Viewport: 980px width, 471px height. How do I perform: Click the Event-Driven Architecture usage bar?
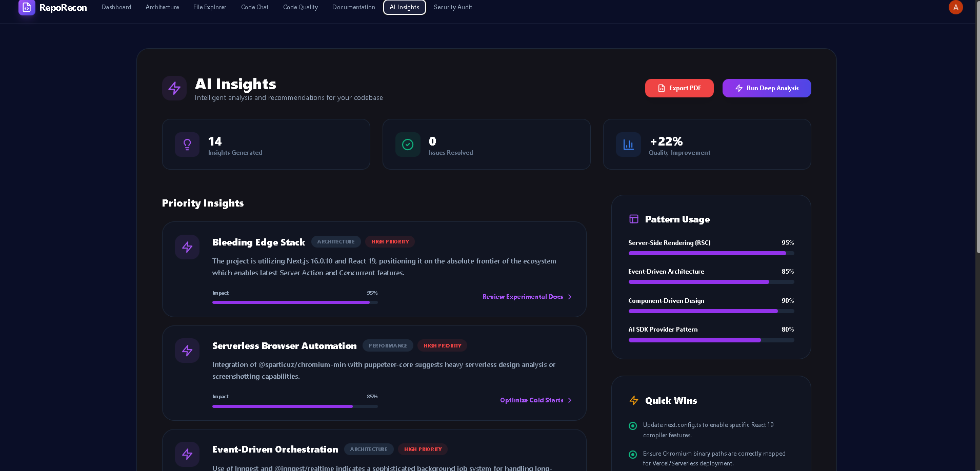pyautogui.click(x=711, y=282)
